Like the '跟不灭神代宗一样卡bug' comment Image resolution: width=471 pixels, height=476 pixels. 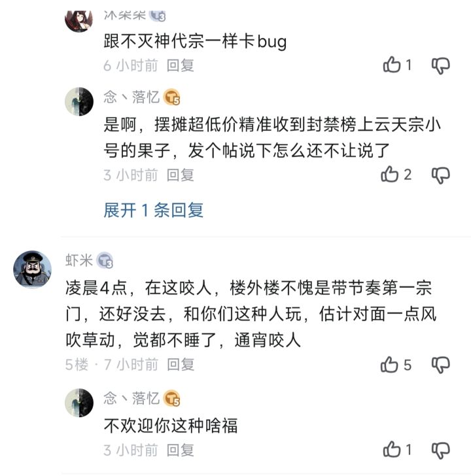coord(392,65)
